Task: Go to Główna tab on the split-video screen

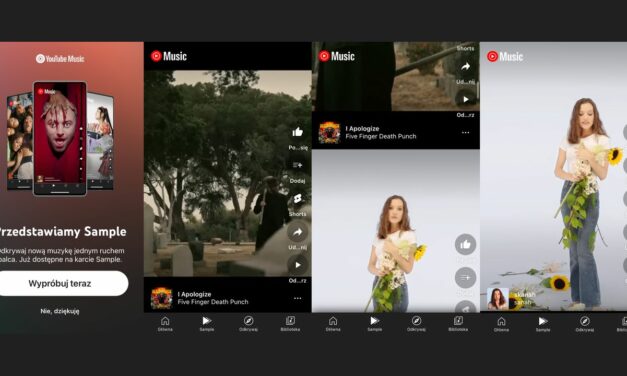Action: (333, 324)
